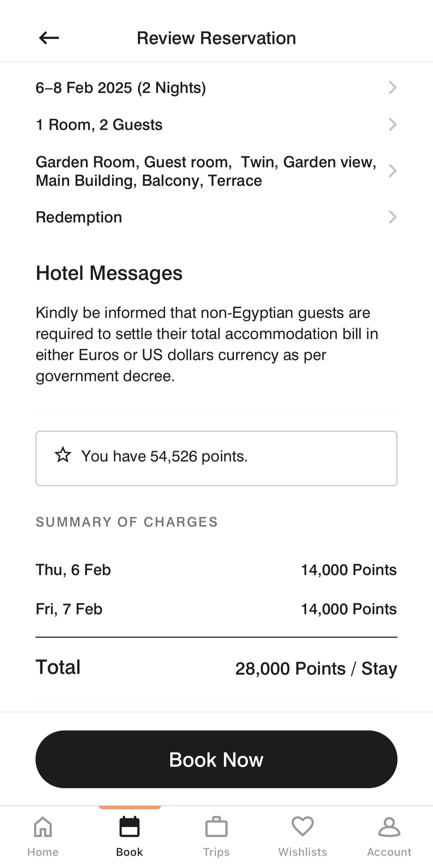Open the Wishlists heart icon
The width and height of the screenshot is (433, 868).
[x=303, y=827]
